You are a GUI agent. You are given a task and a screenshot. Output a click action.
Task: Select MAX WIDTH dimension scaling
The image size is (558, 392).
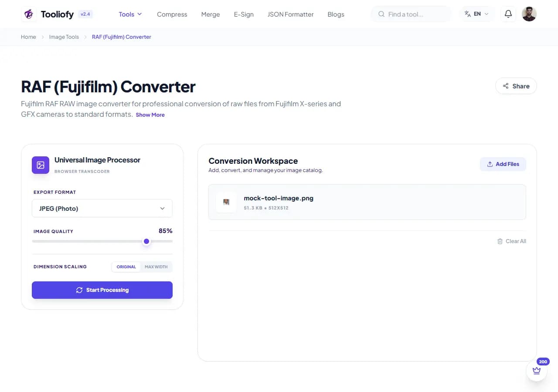coord(156,267)
